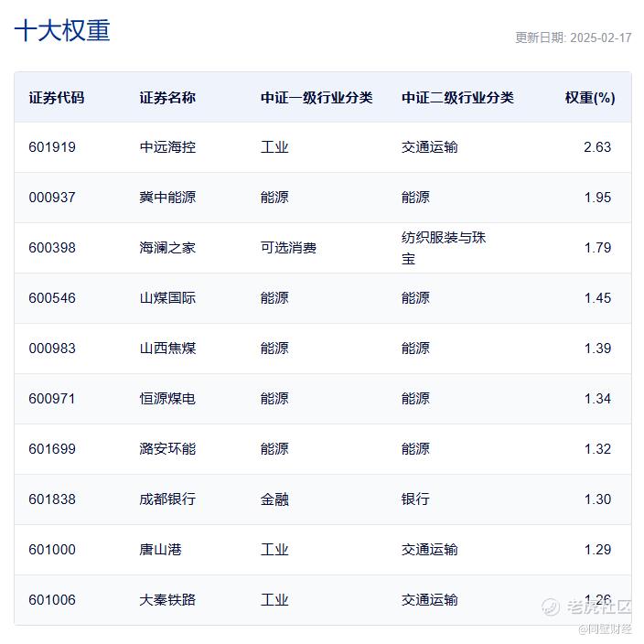Click weight value 1.45
Image resolution: width=644 pixels, height=644 pixels.
pyautogui.click(x=597, y=298)
